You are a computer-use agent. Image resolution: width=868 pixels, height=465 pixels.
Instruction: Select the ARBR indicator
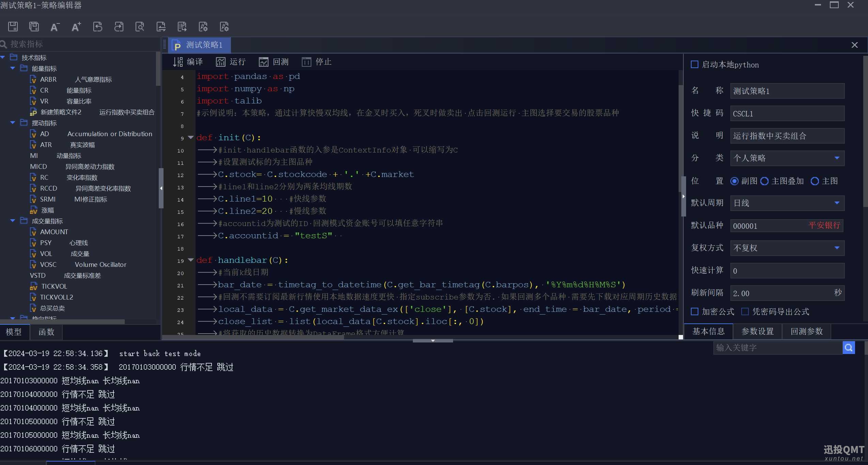click(71, 79)
